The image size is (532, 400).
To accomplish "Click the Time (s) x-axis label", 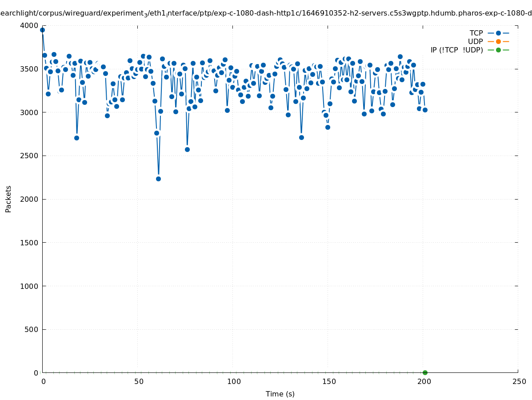I will point(280,394).
